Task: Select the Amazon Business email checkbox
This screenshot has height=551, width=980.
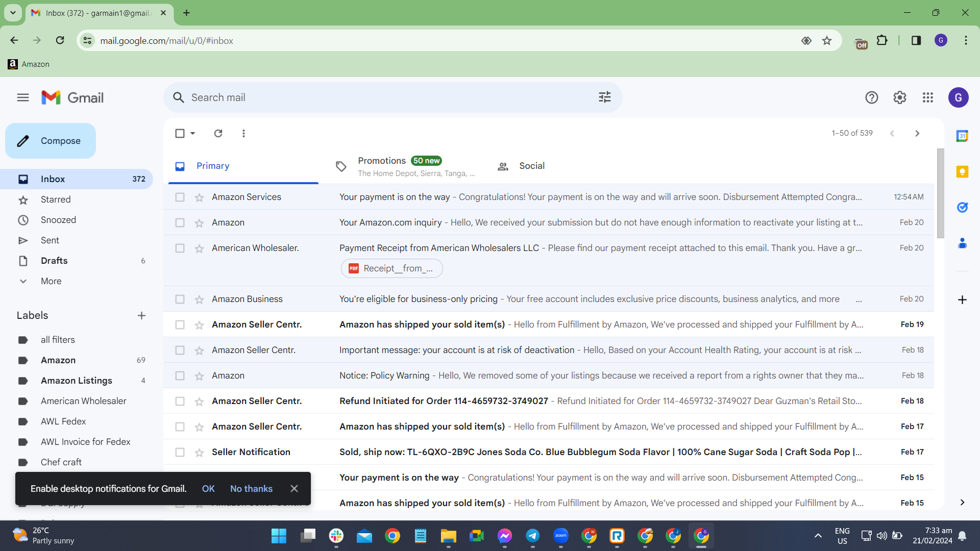Action: pos(180,299)
